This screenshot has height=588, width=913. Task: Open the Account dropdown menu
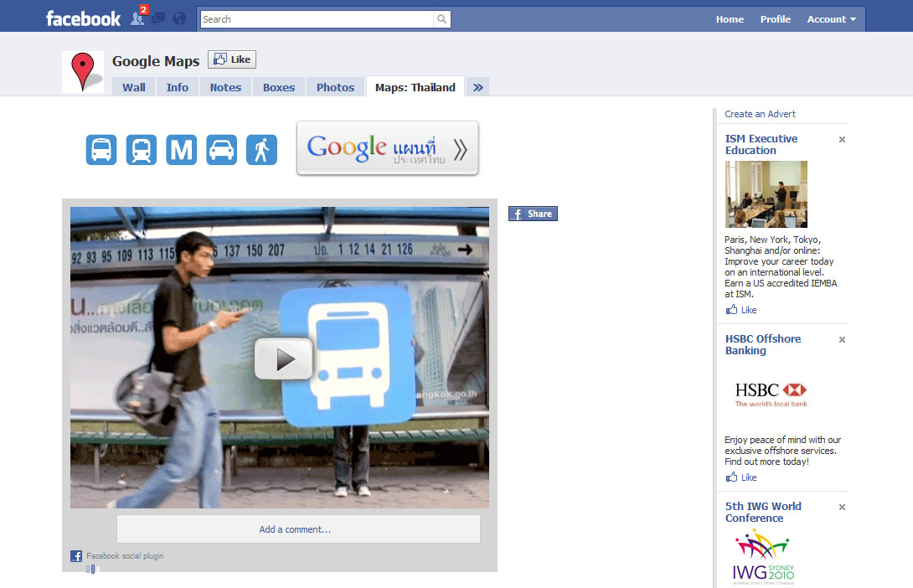tap(831, 19)
